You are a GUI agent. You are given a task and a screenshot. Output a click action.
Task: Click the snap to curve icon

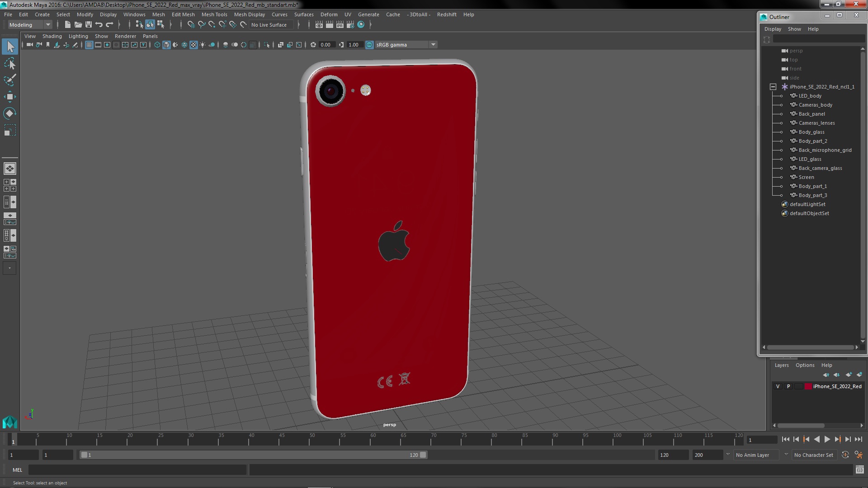click(x=202, y=25)
